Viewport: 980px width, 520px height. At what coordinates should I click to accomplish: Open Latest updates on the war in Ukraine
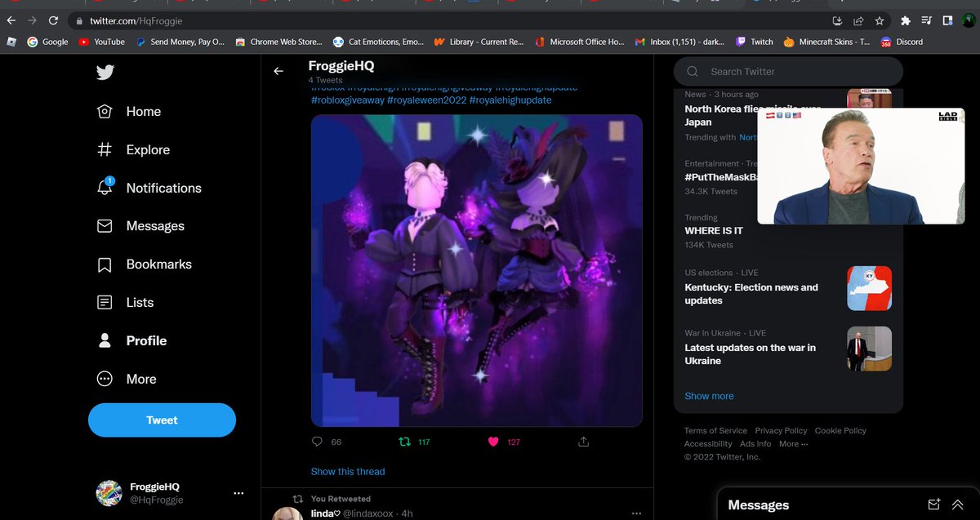point(751,354)
